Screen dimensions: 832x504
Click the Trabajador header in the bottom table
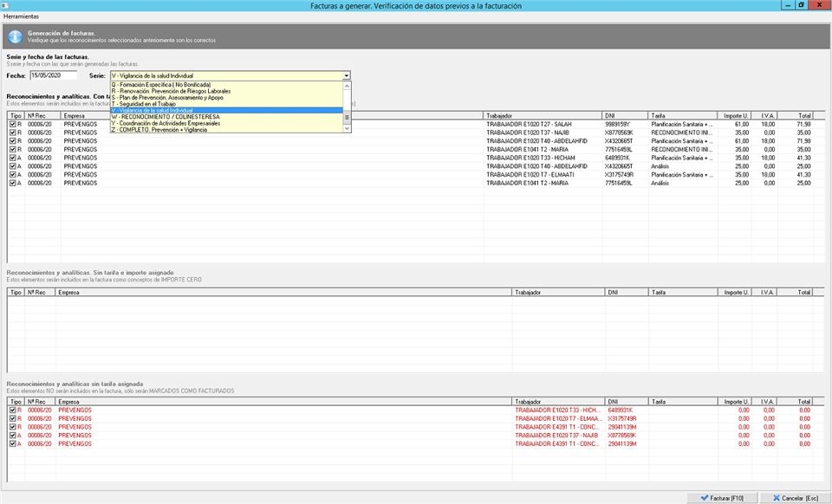(x=557, y=402)
